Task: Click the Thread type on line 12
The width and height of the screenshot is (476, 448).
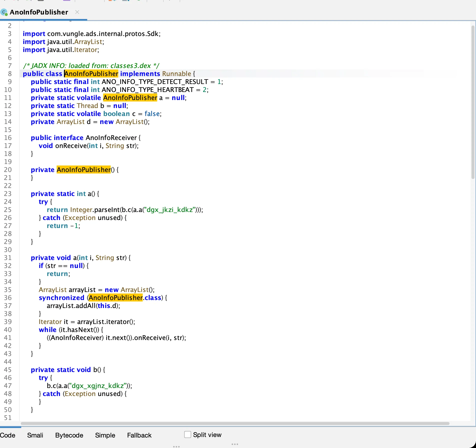Action: [x=87, y=106]
